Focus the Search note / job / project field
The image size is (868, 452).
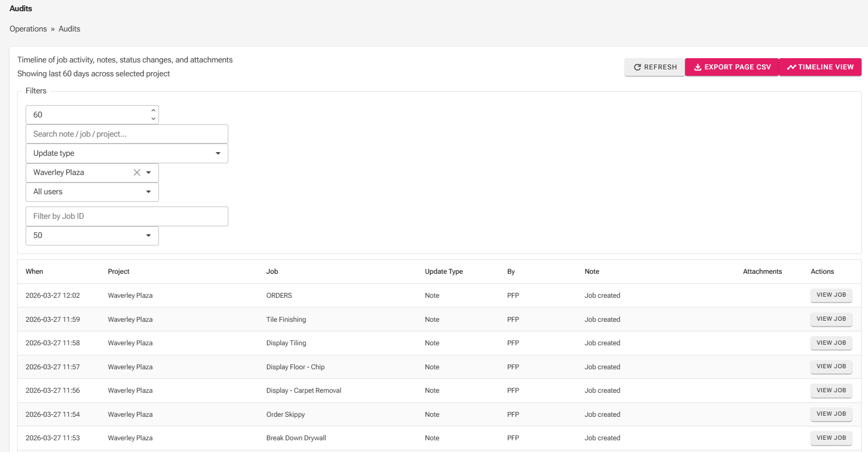click(x=127, y=134)
